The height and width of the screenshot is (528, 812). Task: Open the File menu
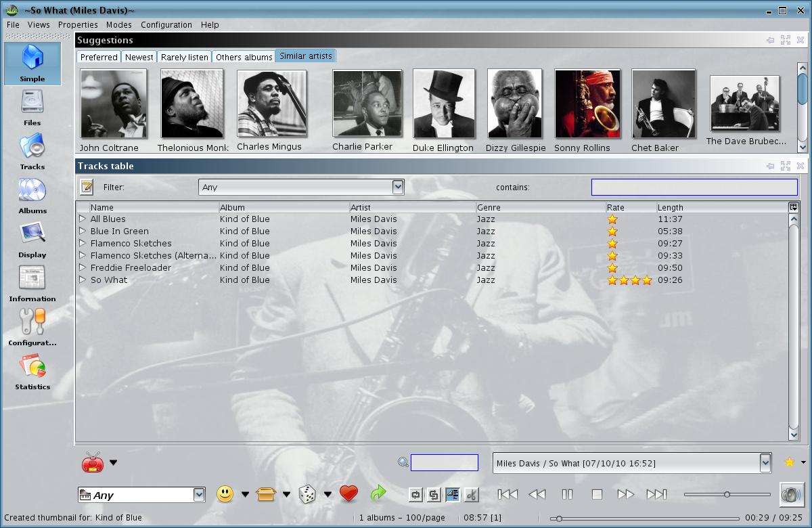(x=13, y=24)
